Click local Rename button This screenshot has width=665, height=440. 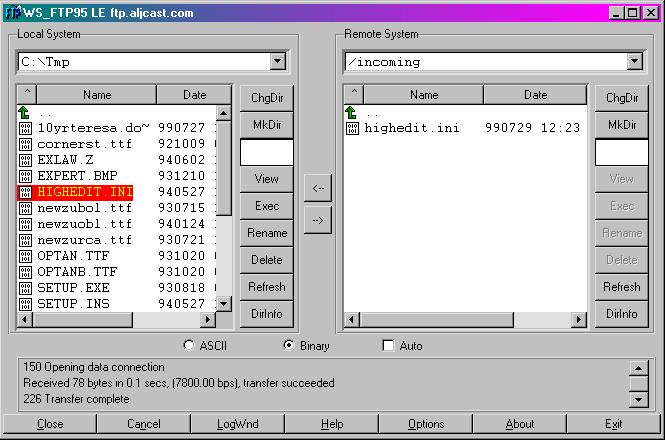267,233
